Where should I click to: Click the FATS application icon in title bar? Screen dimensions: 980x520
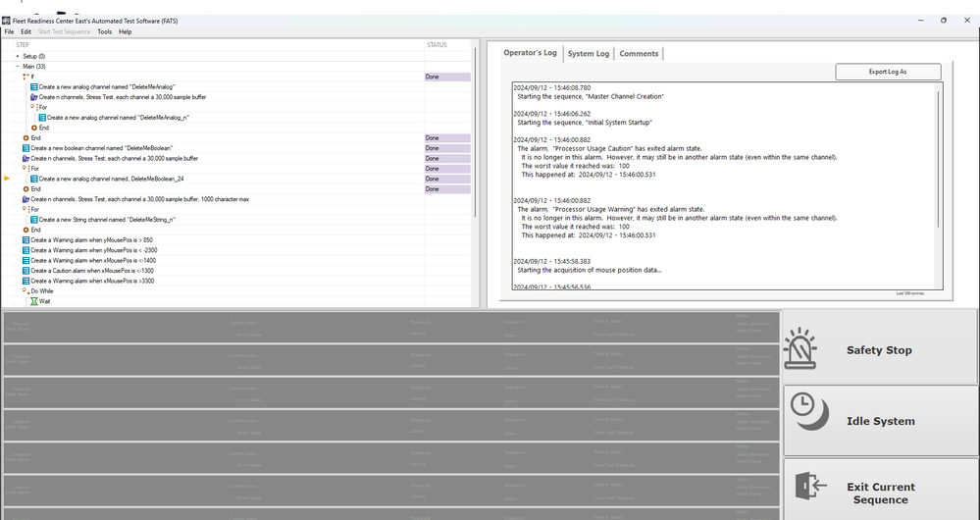pyautogui.click(x=8, y=21)
